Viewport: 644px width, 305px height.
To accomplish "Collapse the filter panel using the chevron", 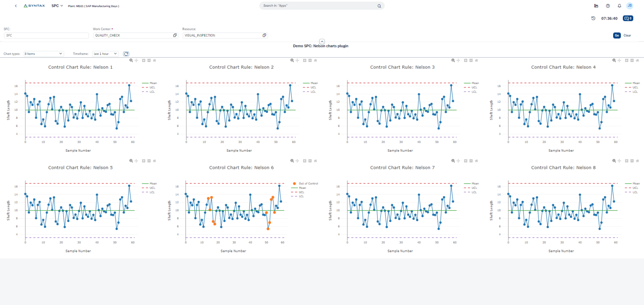I will [x=322, y=41].
